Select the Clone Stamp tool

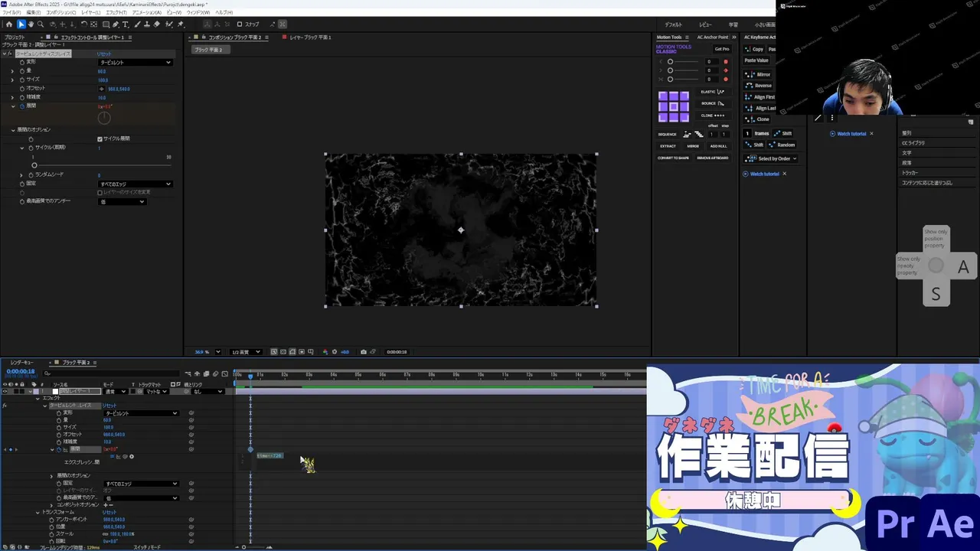click(147, 24)
